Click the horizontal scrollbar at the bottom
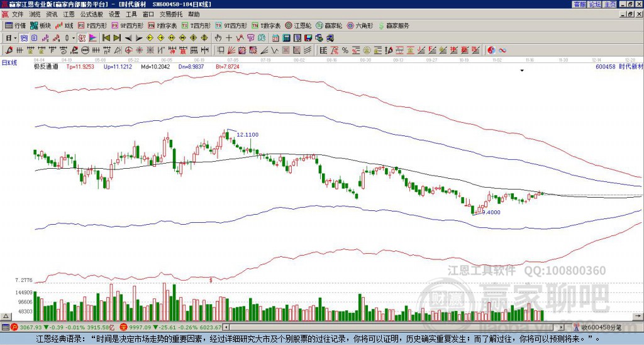The height and width of the screenshot is (345, 644). [394, 327]
